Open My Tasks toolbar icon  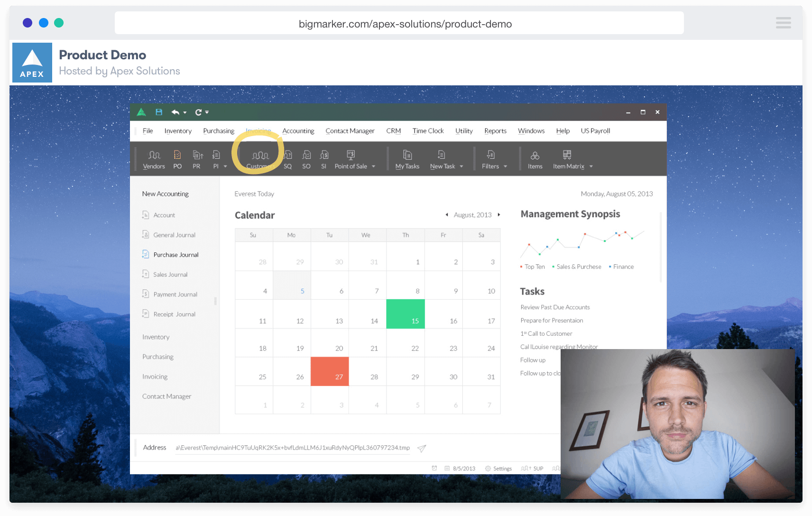point(407,159)
